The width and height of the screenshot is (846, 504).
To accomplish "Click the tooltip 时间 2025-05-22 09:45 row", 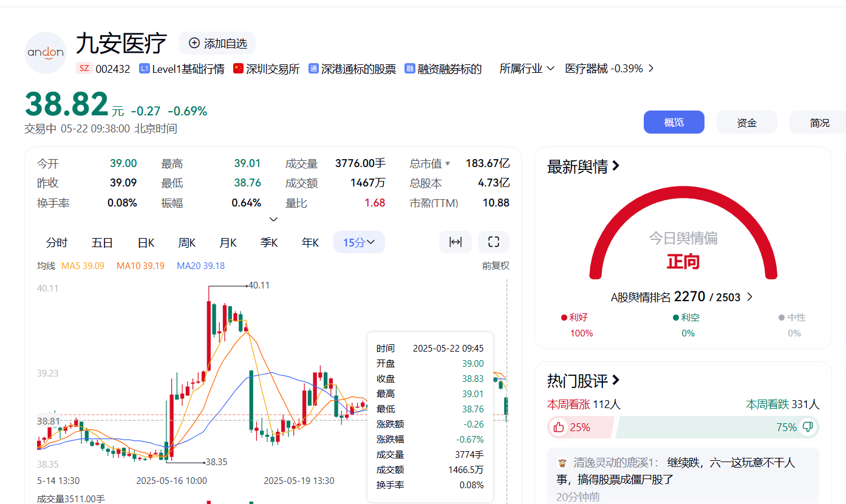I will coord(430,348).
